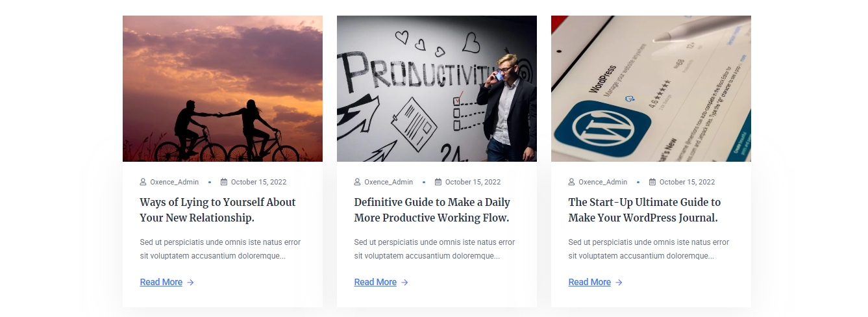This screenshot has height=317, width=868.
Task: Select the sunset bicycle couple thumbnail
Action: coord(223,88)
